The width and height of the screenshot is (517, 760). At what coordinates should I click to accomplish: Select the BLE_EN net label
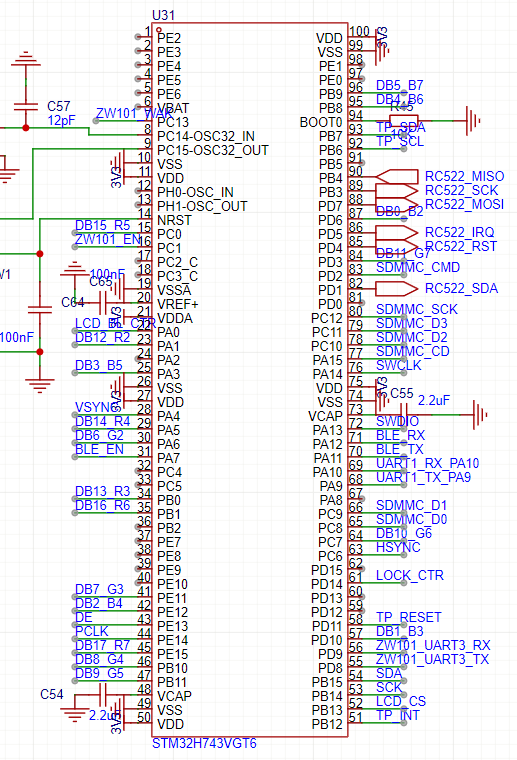[99, 449]
